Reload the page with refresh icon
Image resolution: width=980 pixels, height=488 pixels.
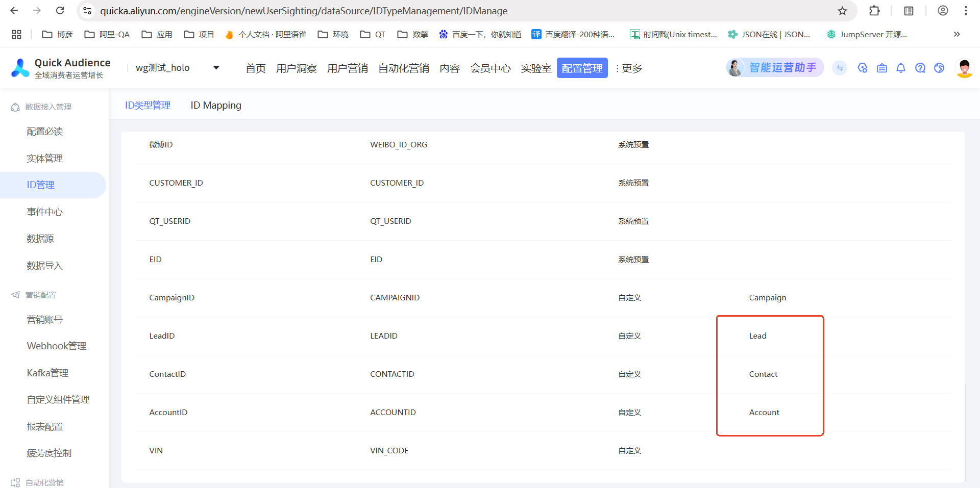[x=60, y=11]
